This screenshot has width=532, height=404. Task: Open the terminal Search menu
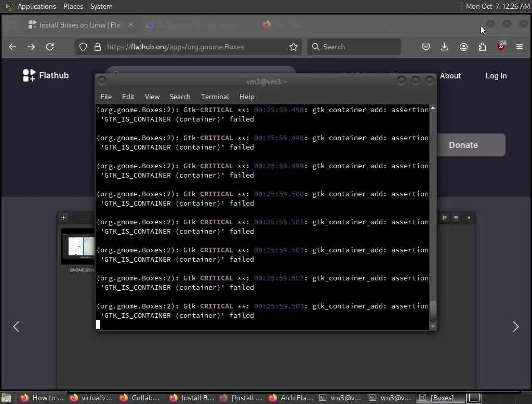[180, 97]
